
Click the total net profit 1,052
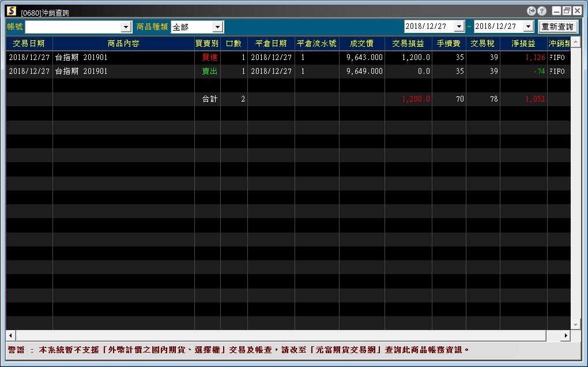535,99
